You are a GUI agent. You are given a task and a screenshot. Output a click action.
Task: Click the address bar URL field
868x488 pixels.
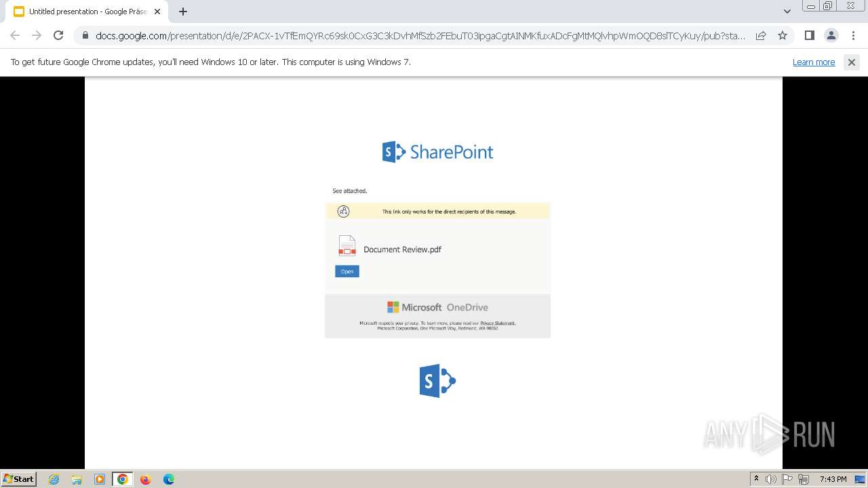click(x=420, y=36)
